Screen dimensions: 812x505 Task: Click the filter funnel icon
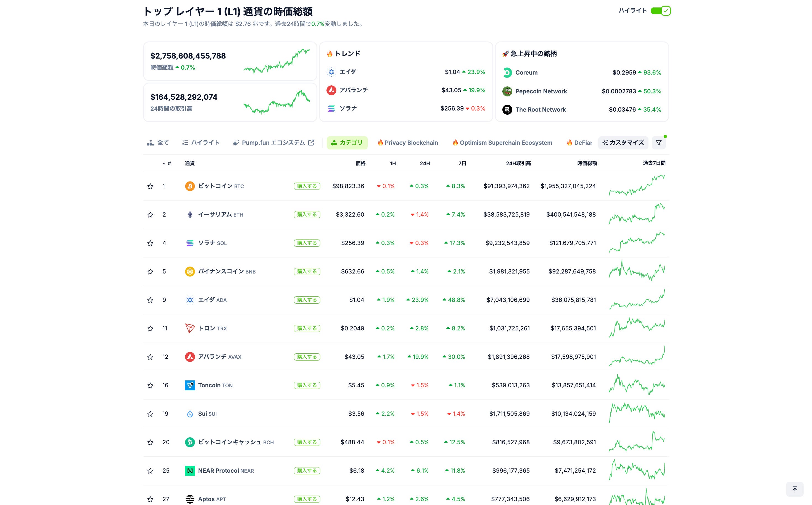coord(658,143)
